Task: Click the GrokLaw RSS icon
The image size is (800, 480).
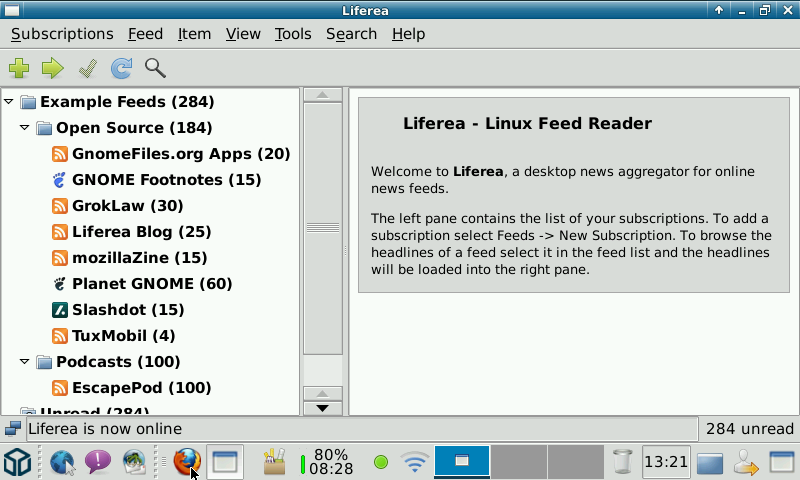Action: [60, 206]
